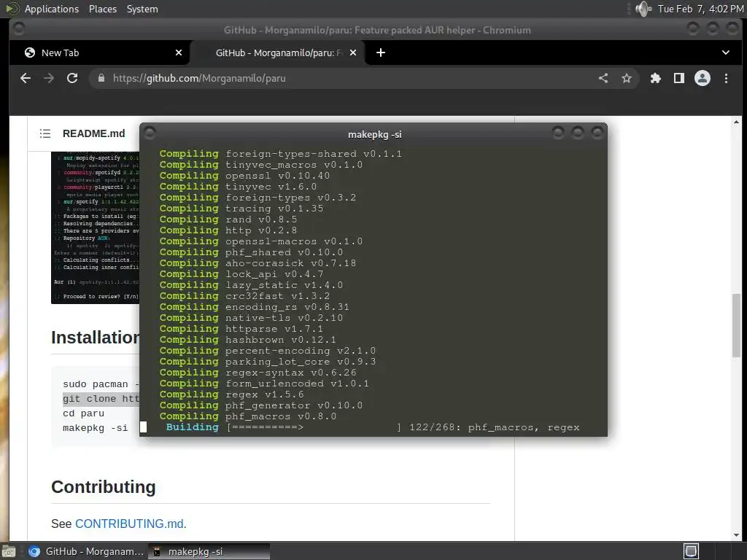
Task: Click the Contributing heading
Action: click(104, 486)
